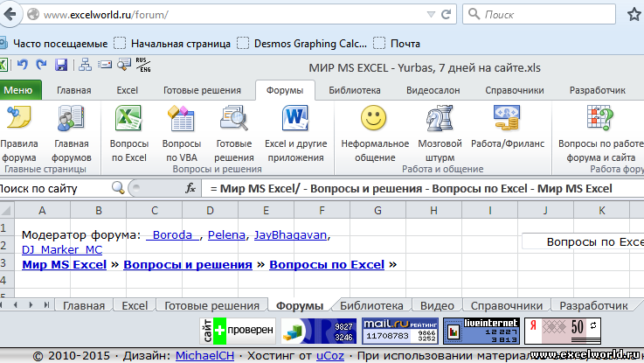The width and height of the screenshot is (644, 363).
Task: Switch to the Главная ribbon tab
Action: coord(74,90)
